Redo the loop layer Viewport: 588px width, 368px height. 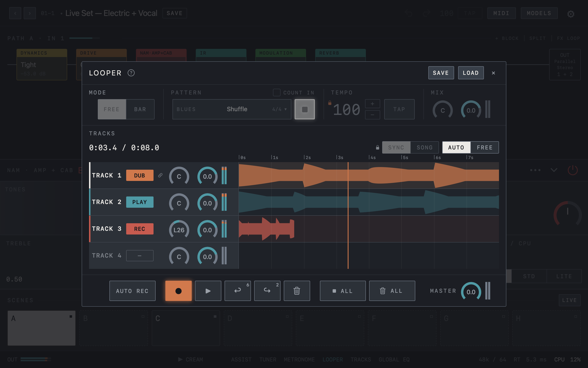pos(267,291)
